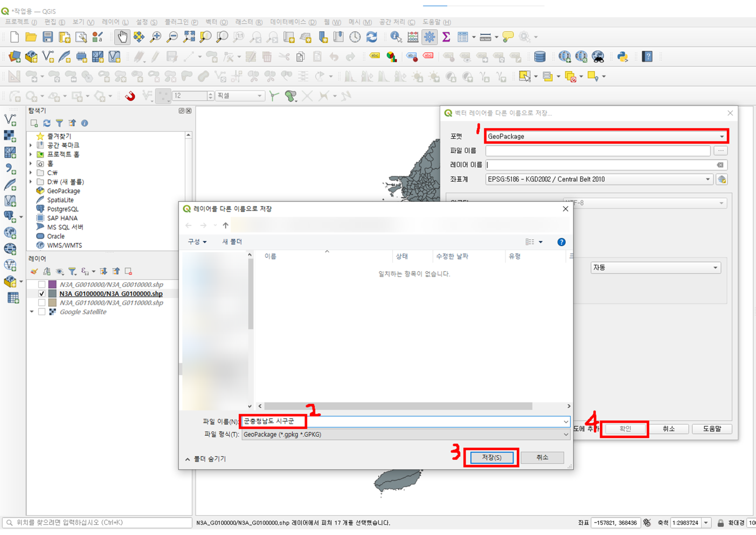Refresh the browser panel with its blue arrows icon
The width and height of the screenshot is (756, 535).
tap(47, 124)
